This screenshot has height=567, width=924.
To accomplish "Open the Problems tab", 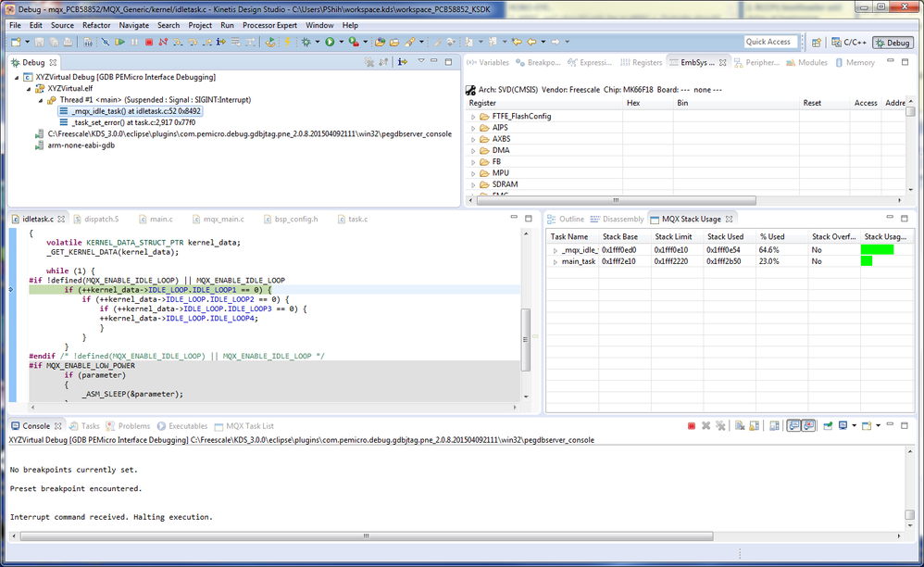I will [x=129, y=426].
